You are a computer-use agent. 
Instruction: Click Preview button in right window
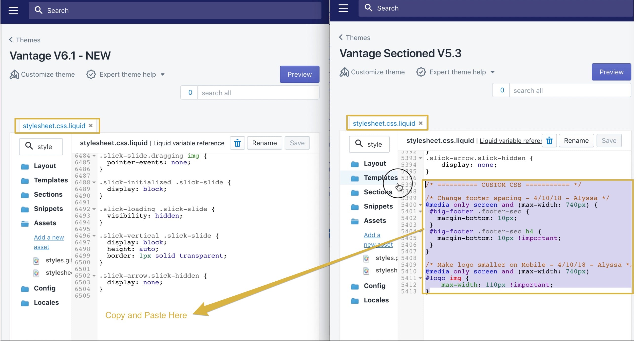(x=611, y=72)
